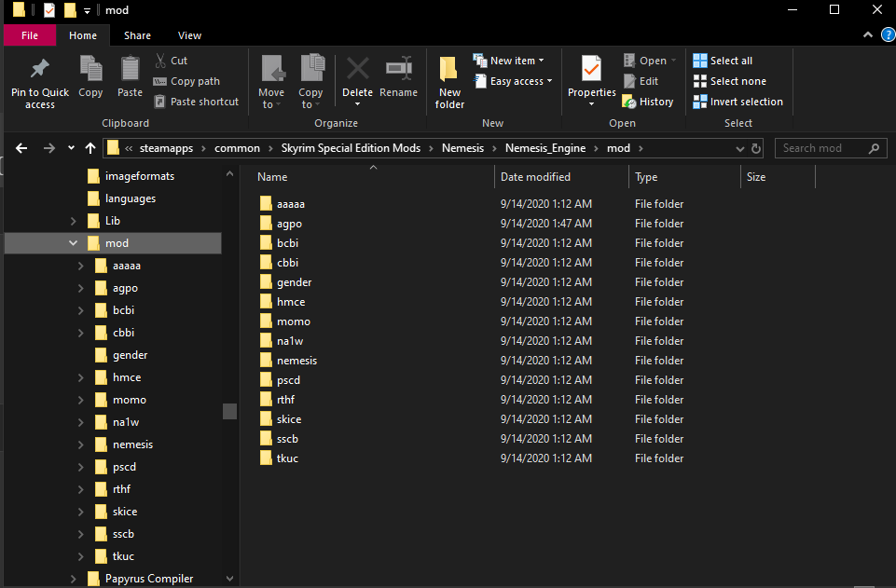Viewport: 896px width, 588px height.
Task: Collapse the mod folder in the tree
Action: click(x=73, y=243)
